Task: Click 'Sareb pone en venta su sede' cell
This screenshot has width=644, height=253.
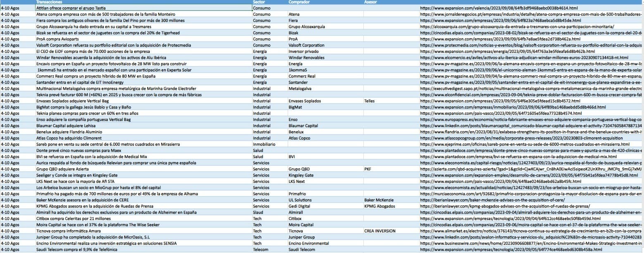Action: [143, 144]
